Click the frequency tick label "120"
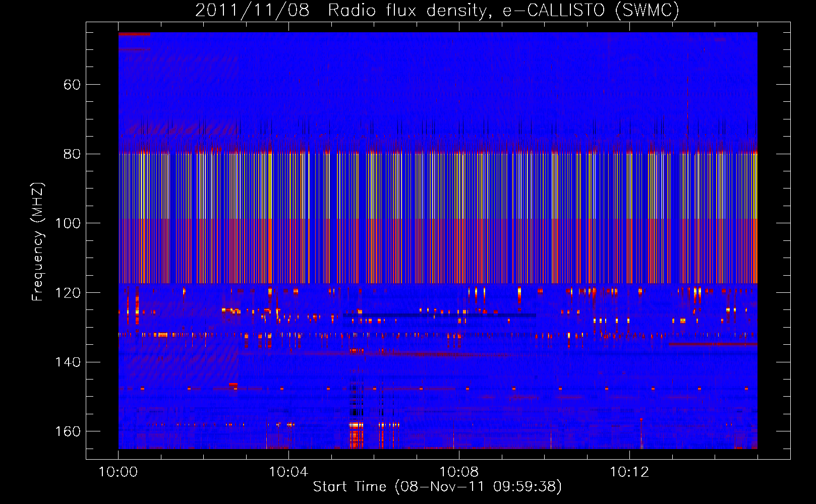The width and height of the screenshot is (816, 504). coord(68,293)
